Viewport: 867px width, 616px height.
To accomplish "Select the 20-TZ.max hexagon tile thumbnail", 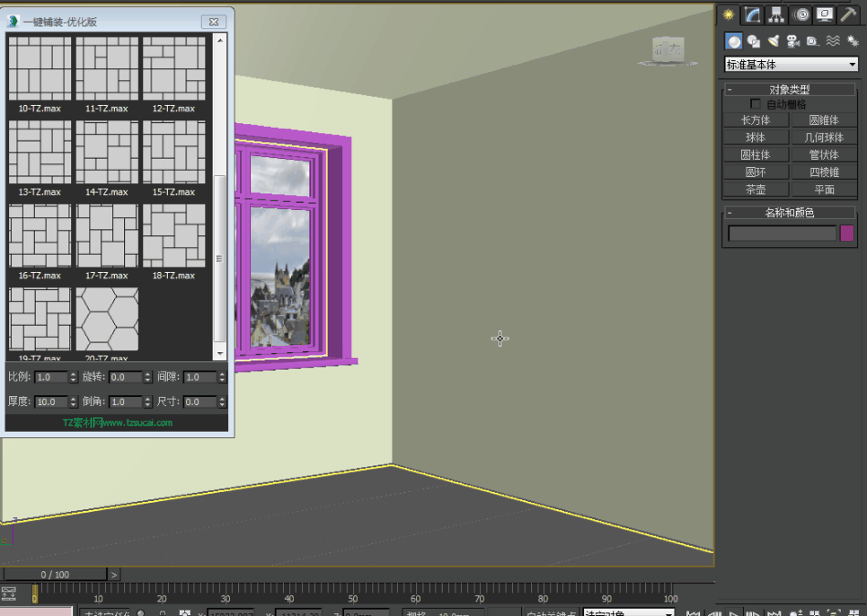I will pyautogui.click(x=108, y=319).
